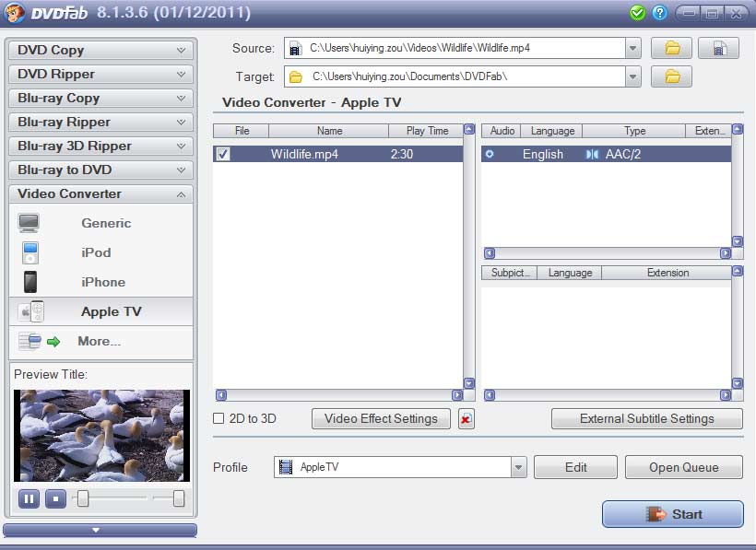Enable the 2D to 3D checkbox

point(219,418)
